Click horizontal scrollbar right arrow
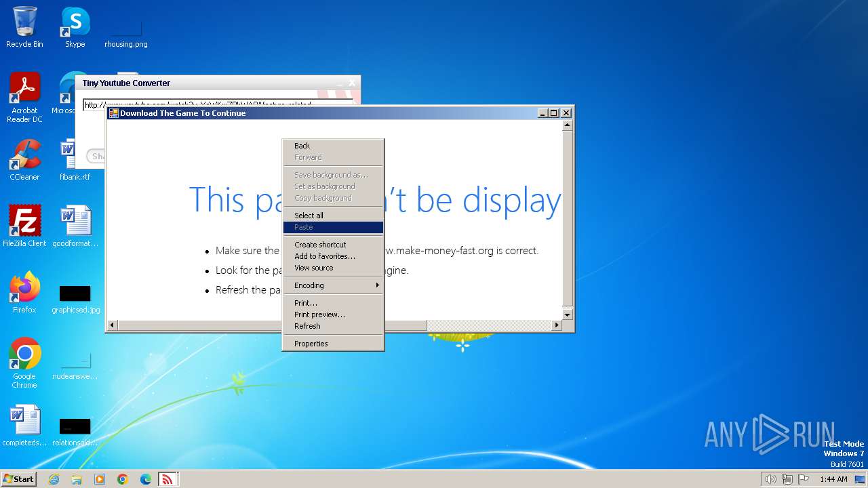The image size is (868, 488). tap(557, 325)
